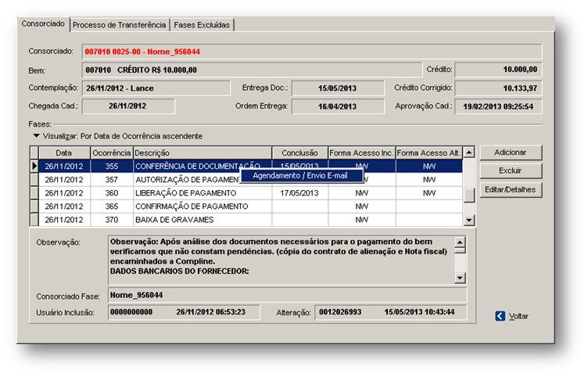The width and height of the screenshot is (588, 377).
Task: Open Editar/Detalhes for the selected phase
Action: [x=511, y=189]
